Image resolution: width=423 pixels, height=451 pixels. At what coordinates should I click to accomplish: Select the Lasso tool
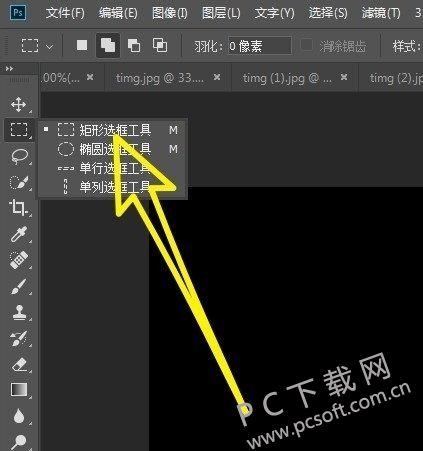pyautogui.click(x=19, y=156)
